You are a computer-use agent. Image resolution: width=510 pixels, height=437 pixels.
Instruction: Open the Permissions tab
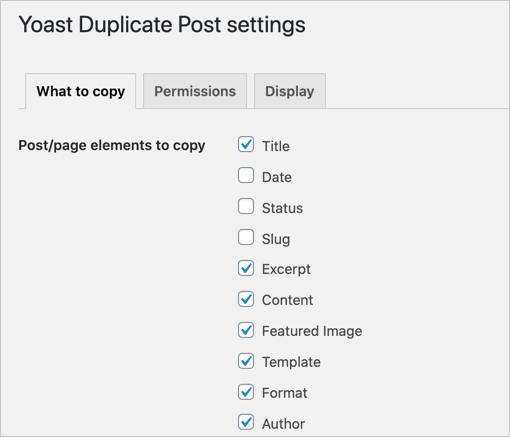click(195, 91)
